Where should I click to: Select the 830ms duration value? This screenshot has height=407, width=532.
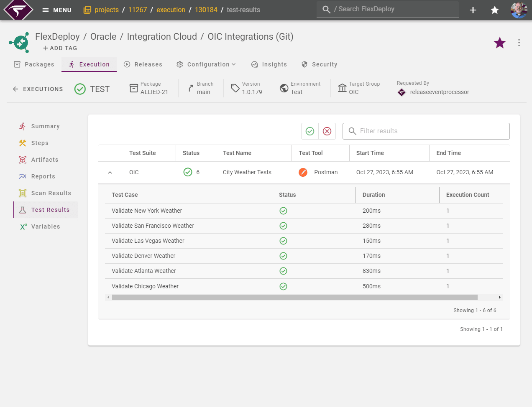tap(371, 271)
